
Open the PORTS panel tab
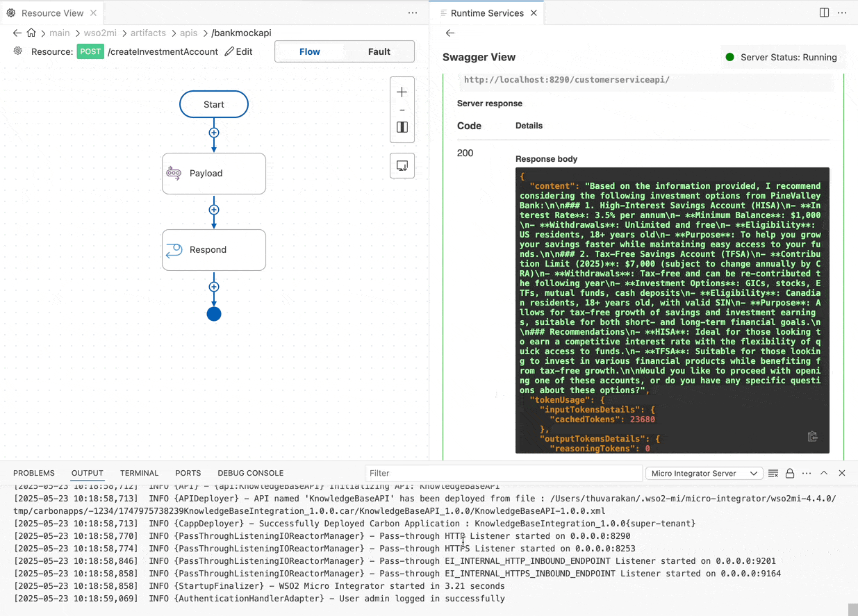(188, 473)
